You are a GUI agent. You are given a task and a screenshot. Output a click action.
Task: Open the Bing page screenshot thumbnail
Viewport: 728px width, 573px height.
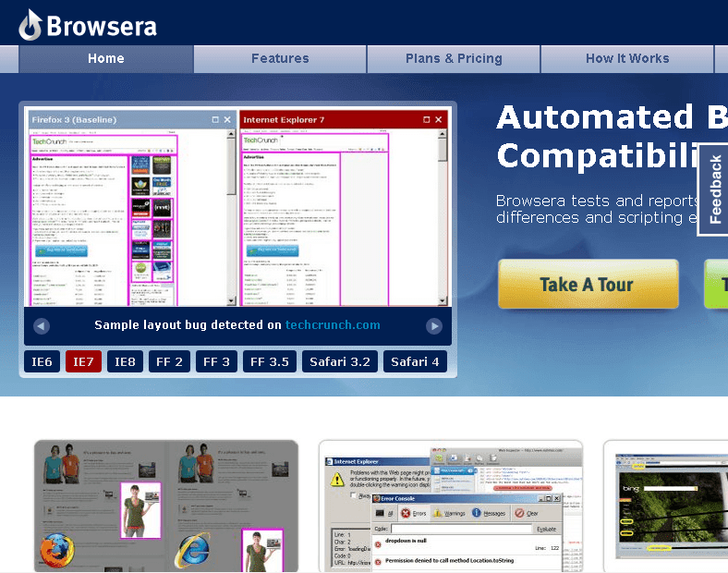[x=666, y=506]
